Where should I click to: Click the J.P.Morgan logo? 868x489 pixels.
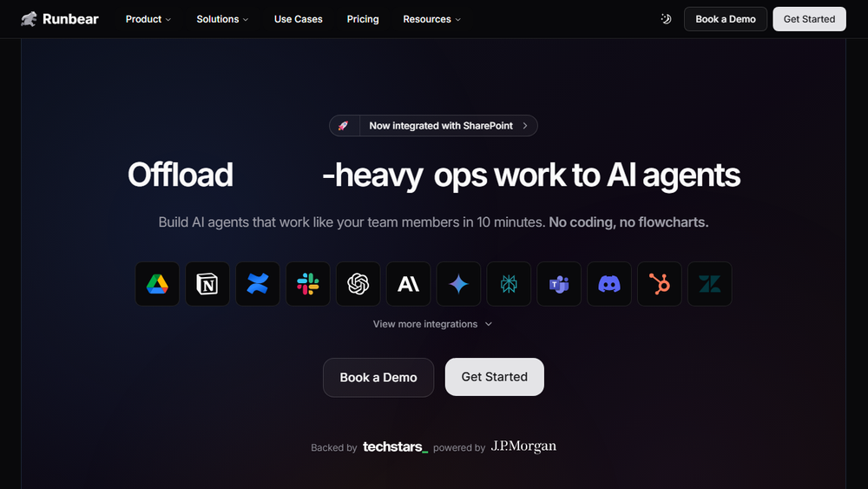pyautogui.click(x=523, y=446)
